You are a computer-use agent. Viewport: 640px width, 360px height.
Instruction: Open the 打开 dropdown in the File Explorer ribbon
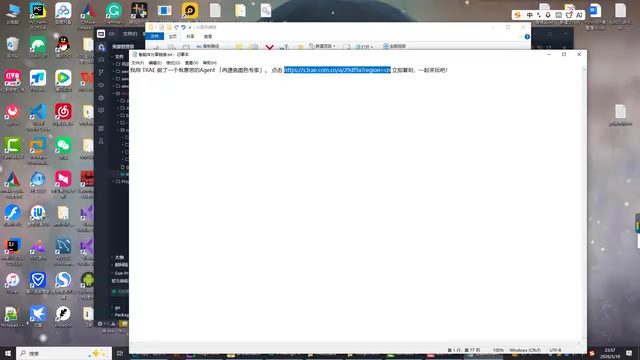(x=364, y=47)
